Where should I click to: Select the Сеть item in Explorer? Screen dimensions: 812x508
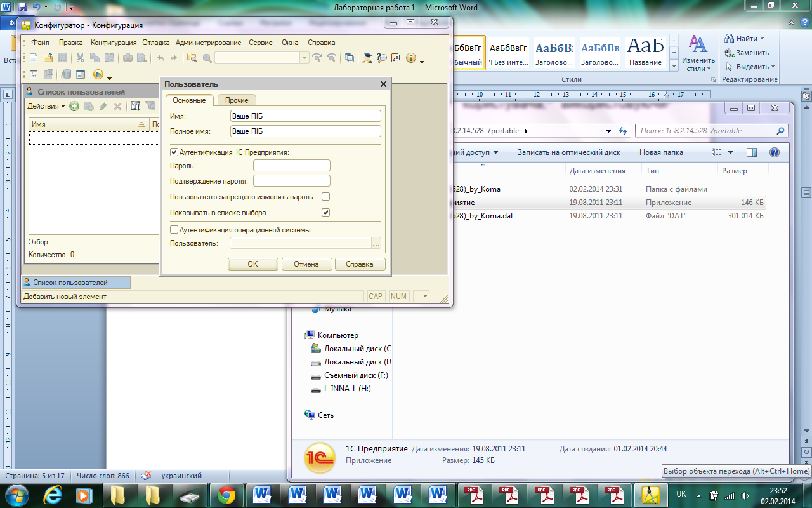tap(319, 415)
